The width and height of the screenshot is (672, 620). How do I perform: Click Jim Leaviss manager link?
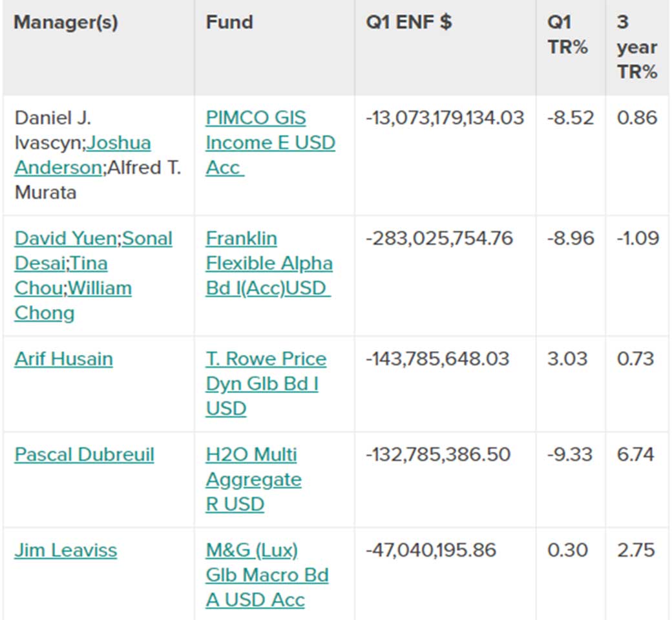pyautogui.click(x=65, y=551)
